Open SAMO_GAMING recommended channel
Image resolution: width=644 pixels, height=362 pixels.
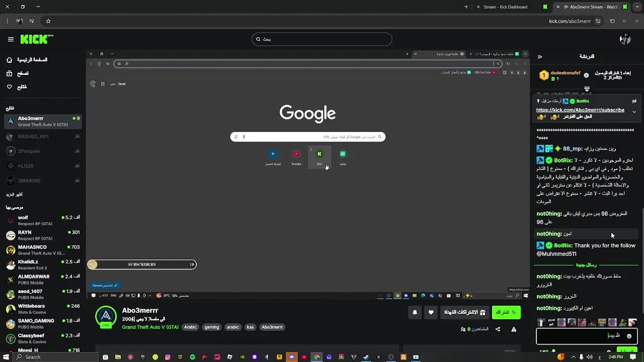(43, 323)
